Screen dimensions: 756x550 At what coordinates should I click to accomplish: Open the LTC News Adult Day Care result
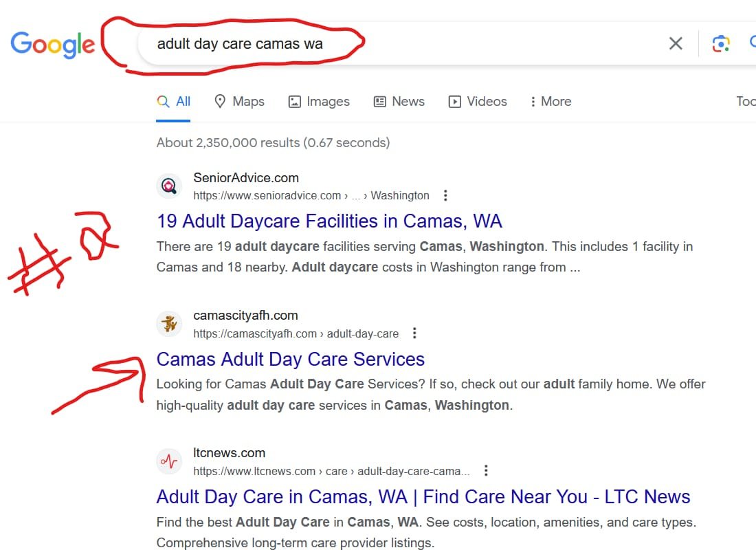[423, 496]
